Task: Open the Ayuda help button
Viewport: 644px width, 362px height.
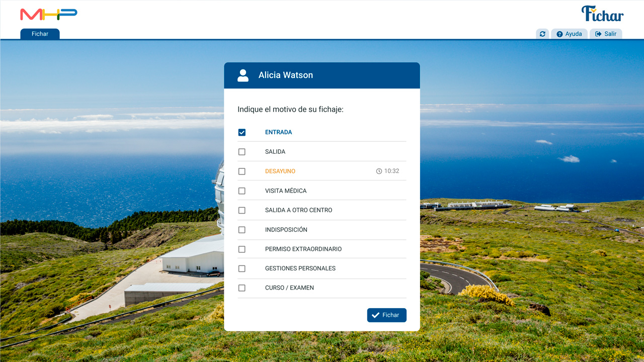Action: click(x=570, y=34)
